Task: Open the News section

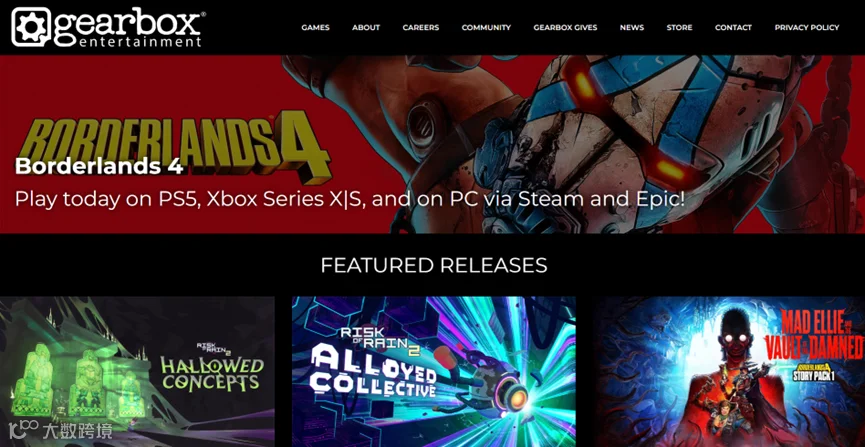Action: click(632, 27)
